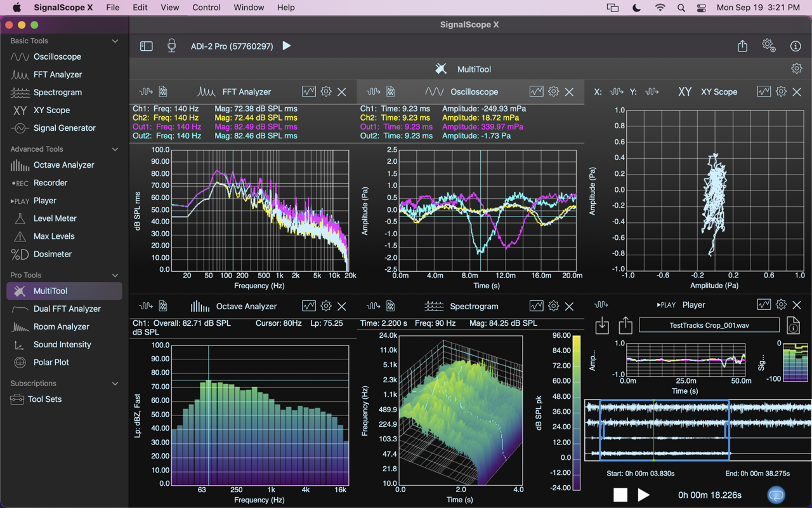This screenshot has width=812, height=508.
Task: Click the share icon in toolbar
Action: tap(742, 46)
